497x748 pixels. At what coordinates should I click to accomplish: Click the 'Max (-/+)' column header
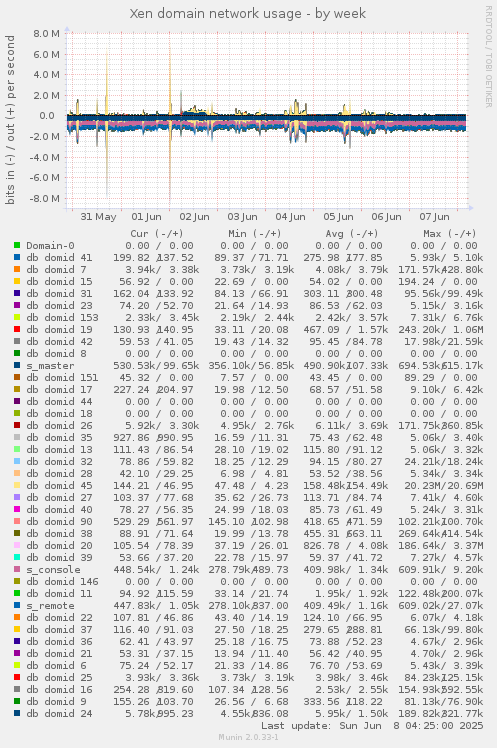[450, 234]
